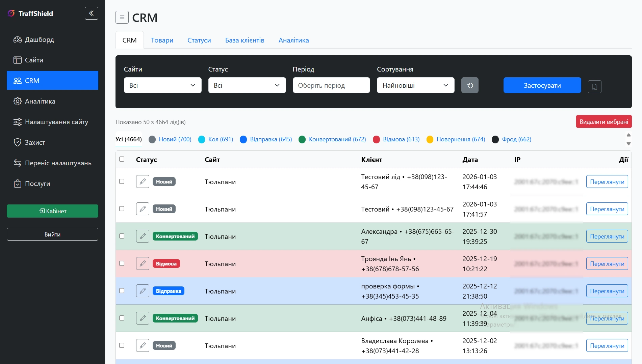Click the Період date range input
Viewport: 642px width, 364px height.
[x=331, y=85]
